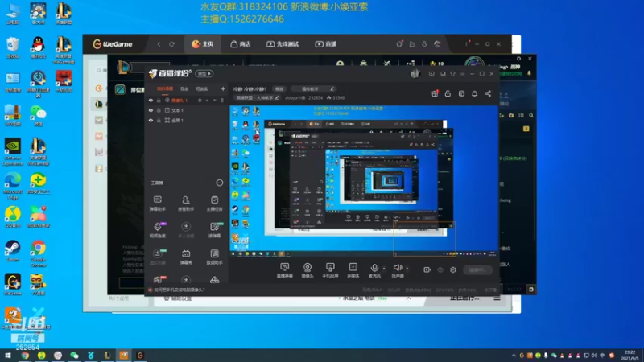Open the 手机投屏 phone casting option
This screenshot has height=362, width=644.
(x=330, y=270)
